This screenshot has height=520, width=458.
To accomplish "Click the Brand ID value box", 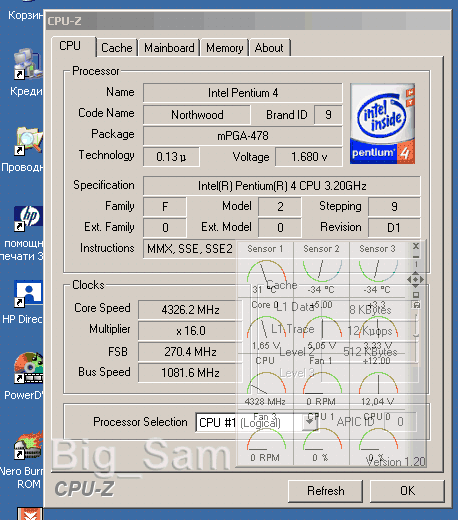I will [x=328, y=115].
